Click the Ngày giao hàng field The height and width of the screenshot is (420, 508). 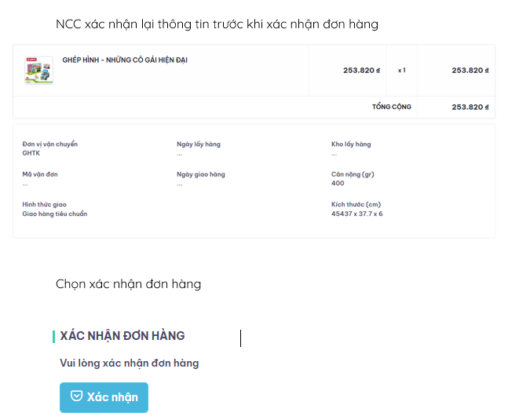[x=201, y=174]
